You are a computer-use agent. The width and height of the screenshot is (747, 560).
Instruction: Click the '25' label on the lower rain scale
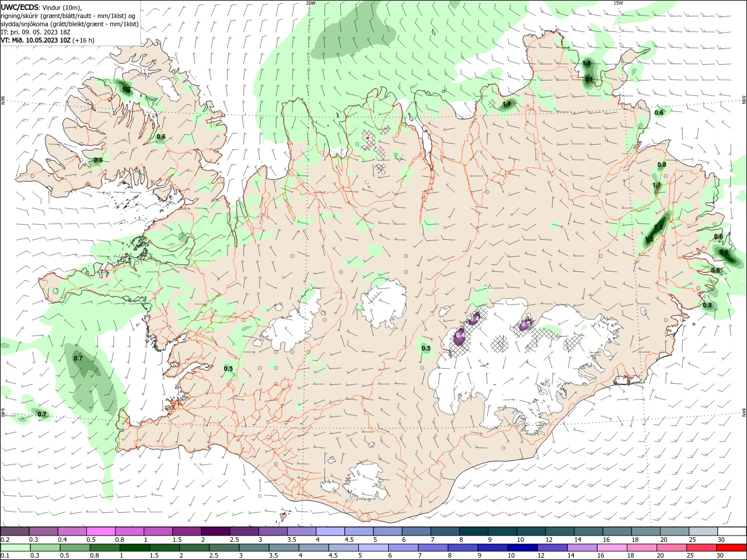tap(690, 556)
